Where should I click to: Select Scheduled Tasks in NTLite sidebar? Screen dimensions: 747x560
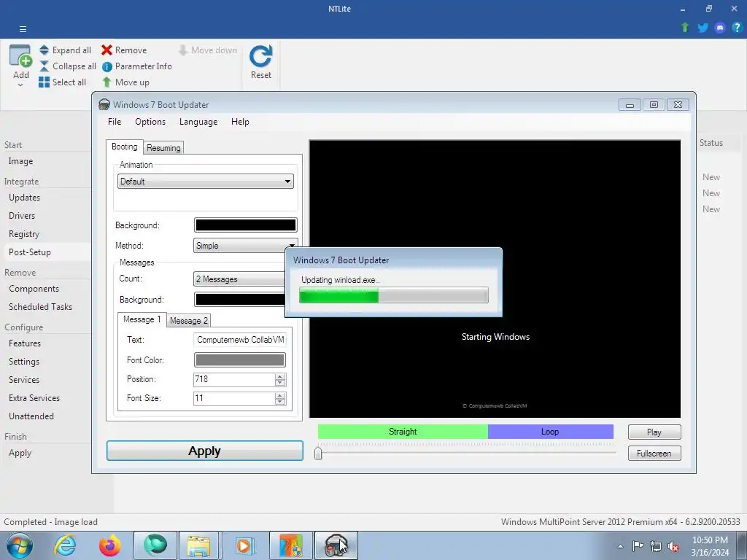[41, 307]
